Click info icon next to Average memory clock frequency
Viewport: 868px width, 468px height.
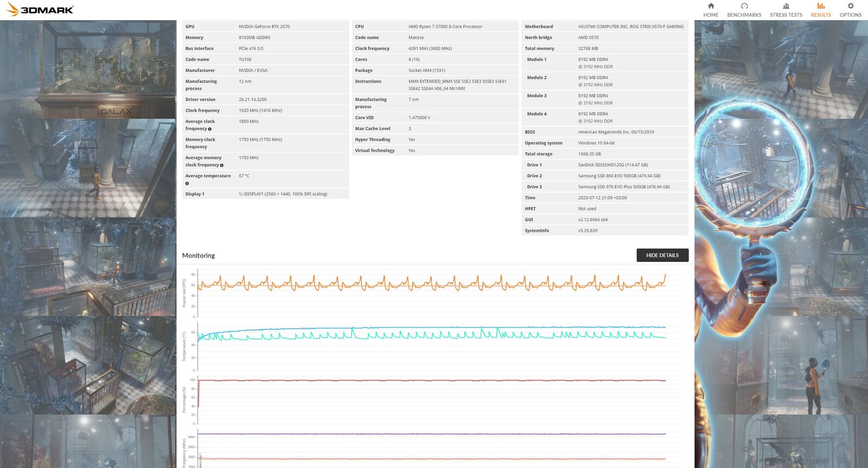[222, 165]
